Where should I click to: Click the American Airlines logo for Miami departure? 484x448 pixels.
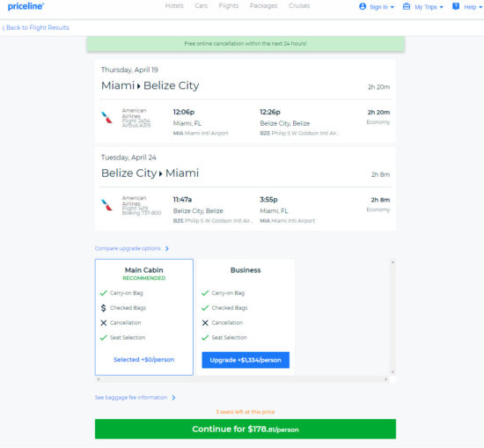click(106, 118)
